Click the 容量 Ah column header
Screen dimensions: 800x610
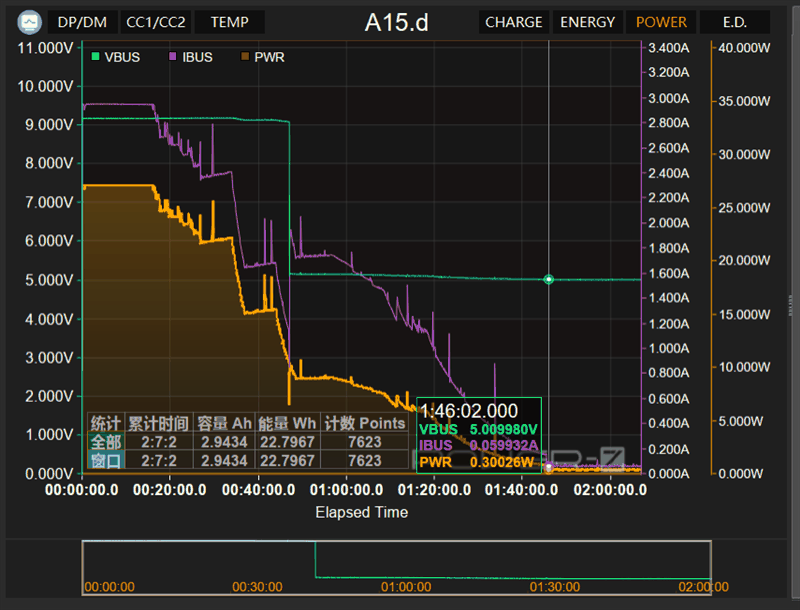[x=225, y=423]
